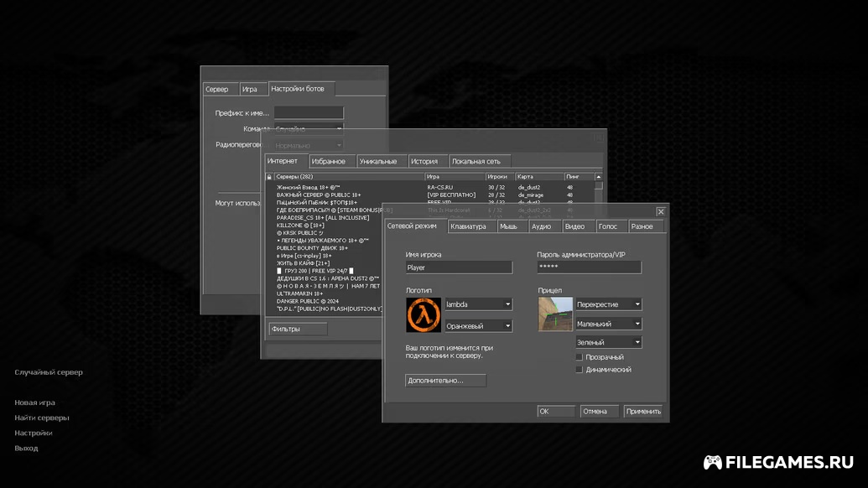Enable the Прозрачный crosshair checkbox
The height and width of the screenshot is (488, 868).
(x=579, y=357)
